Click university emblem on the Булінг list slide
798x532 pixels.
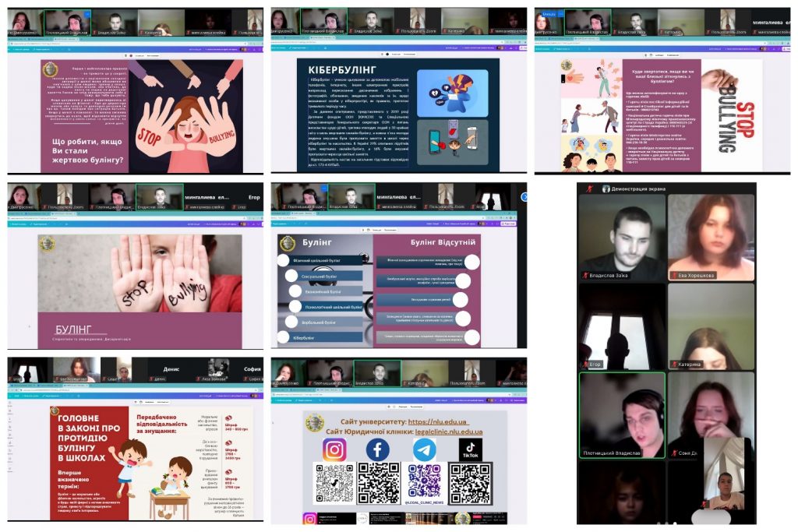click(288, 243)
